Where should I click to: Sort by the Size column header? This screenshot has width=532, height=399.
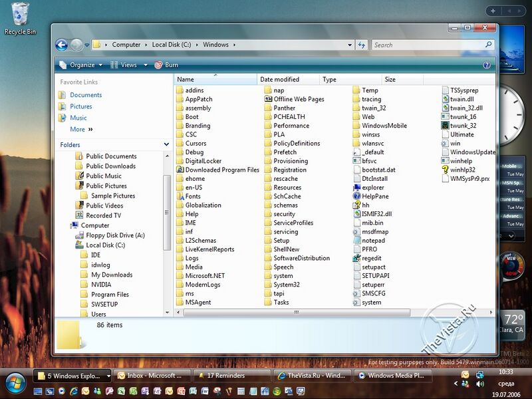point(390,80)
